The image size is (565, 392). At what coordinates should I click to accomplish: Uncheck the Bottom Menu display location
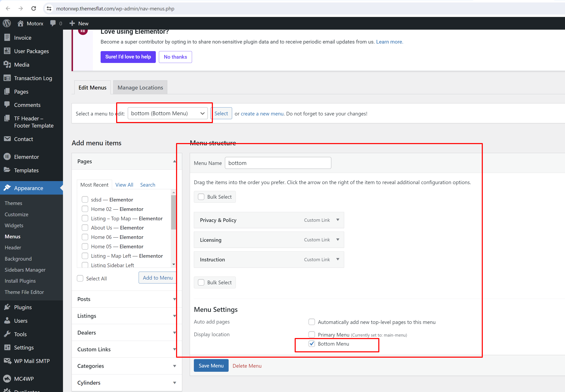click(x=312, y=344)
